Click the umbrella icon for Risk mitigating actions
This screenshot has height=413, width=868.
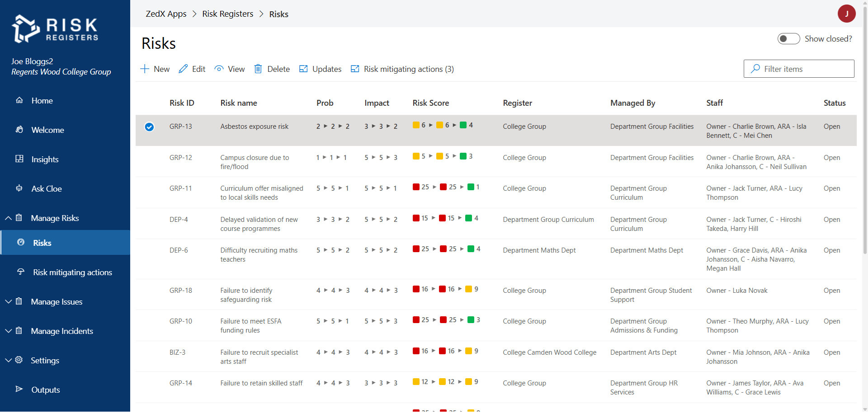pos(21,272)
